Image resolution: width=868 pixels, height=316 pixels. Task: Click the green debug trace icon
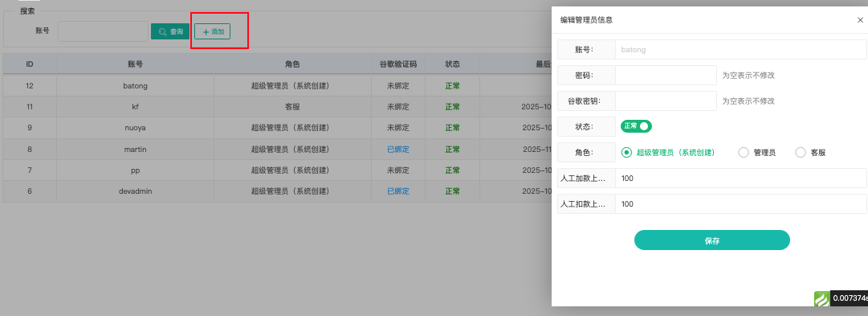click(822, 299)
